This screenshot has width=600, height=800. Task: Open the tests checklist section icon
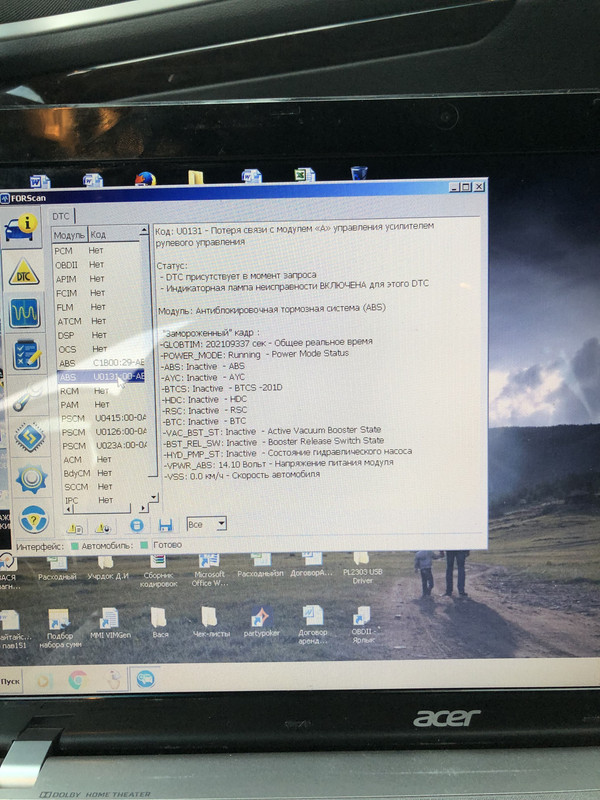click(x=26, y=354)
